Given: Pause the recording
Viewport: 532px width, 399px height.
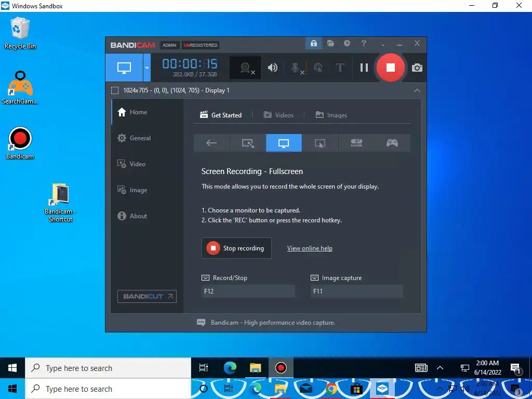Looking at the screenshot, I should pos(364,68).
